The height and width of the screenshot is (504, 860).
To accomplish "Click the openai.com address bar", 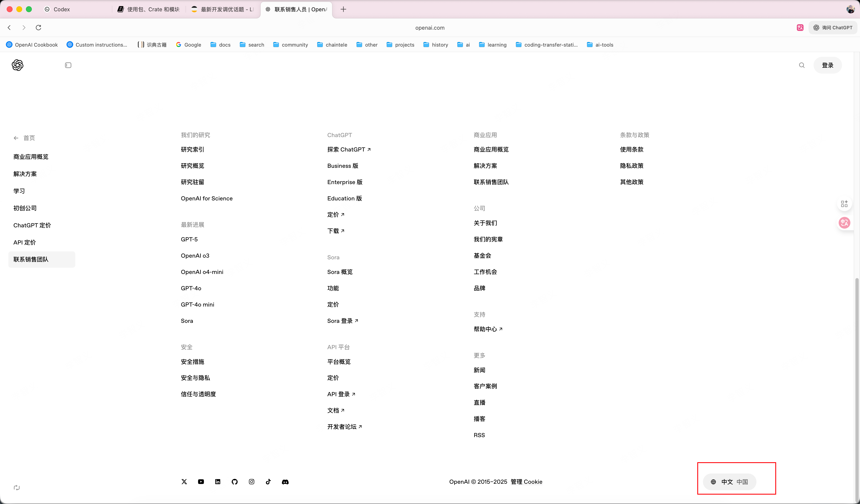I will tap(430, 28).
